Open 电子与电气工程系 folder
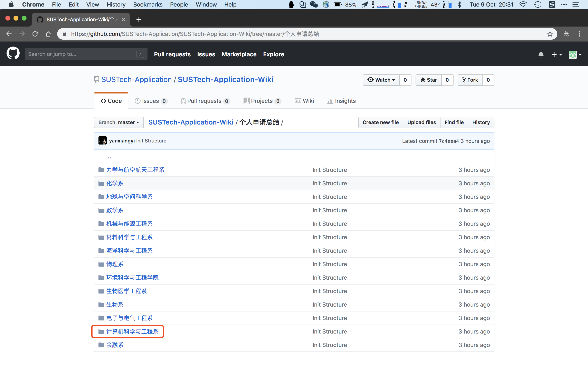The image size is (588, 367). [x=130, y=318]
